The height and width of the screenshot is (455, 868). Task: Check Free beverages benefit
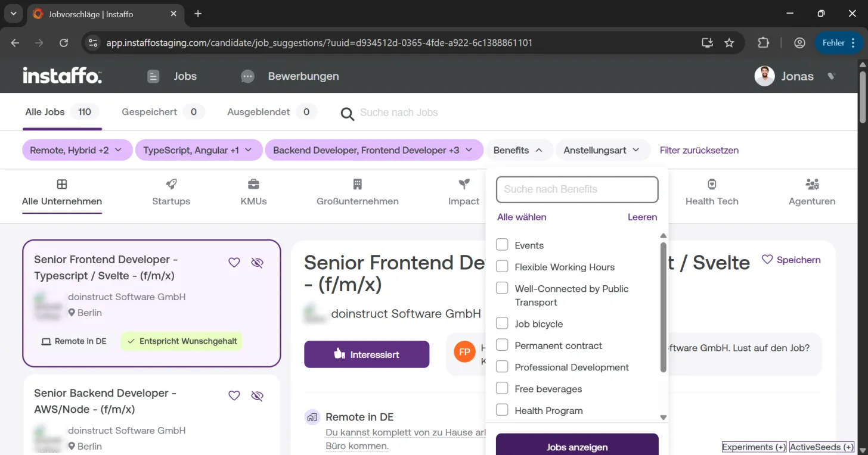pyautogui.click(x=502, y=388)
